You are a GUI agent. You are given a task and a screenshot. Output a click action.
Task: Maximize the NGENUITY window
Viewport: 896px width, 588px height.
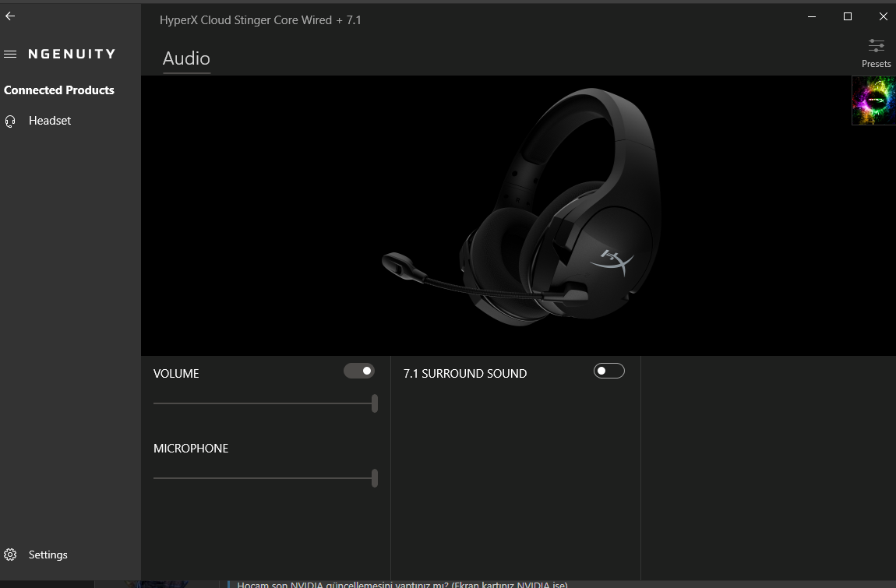(x=848, y=16)
